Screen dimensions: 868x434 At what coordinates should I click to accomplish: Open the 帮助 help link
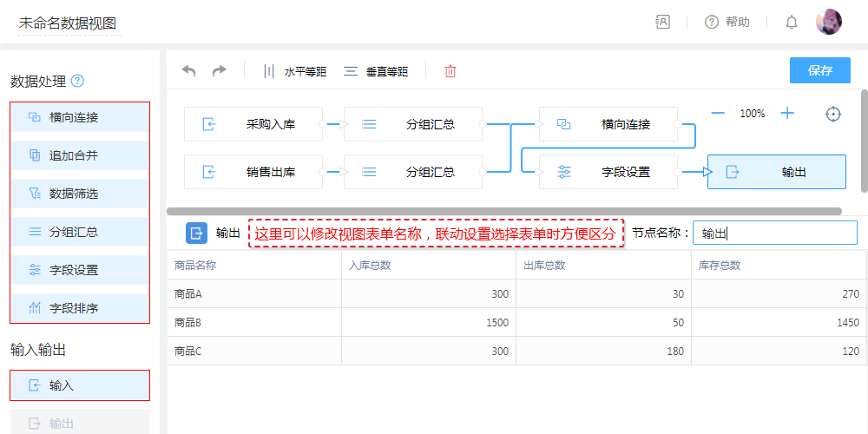[x=727, y=23]
